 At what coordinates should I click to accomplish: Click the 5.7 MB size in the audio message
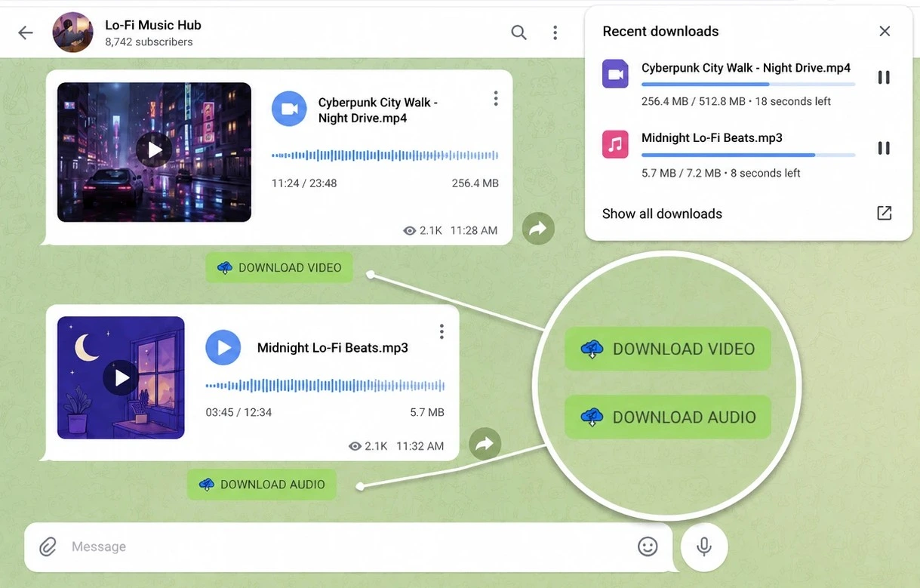click(x=427, y=413)
